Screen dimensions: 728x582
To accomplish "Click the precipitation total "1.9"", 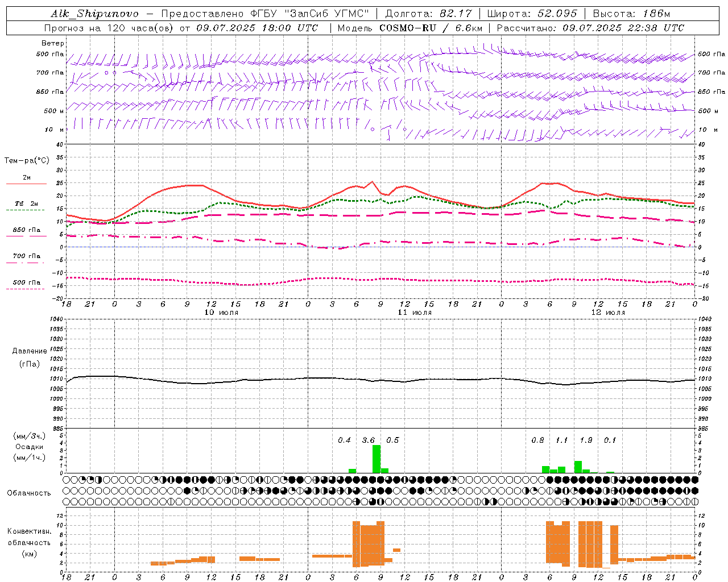I will [586, 440].
